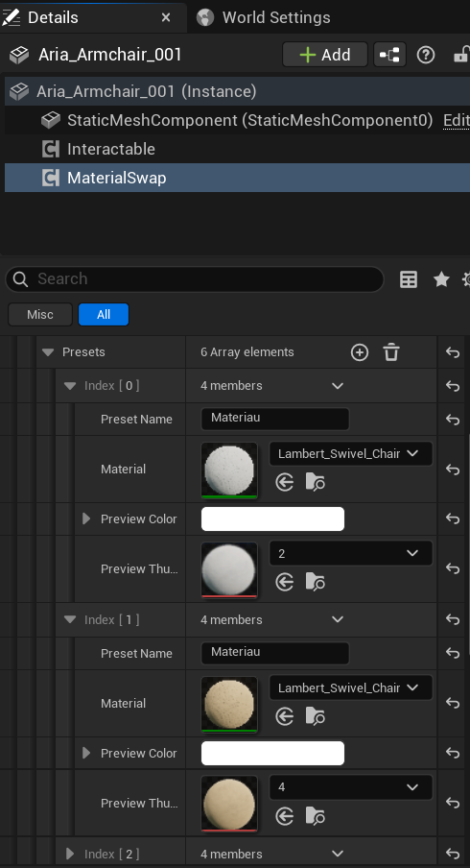Use selected asset for Index [0] Material
Image resolution: width=470 pixels, height=868 pixels.
pos(285,483)
